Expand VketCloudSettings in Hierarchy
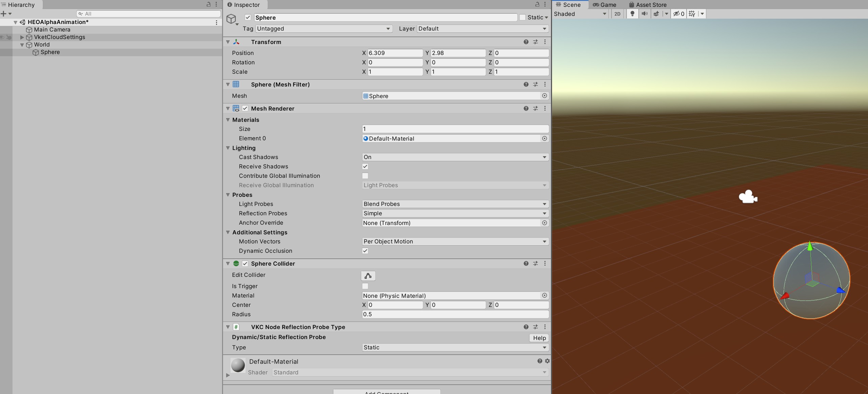868x394 pixels. pos(22,37)
